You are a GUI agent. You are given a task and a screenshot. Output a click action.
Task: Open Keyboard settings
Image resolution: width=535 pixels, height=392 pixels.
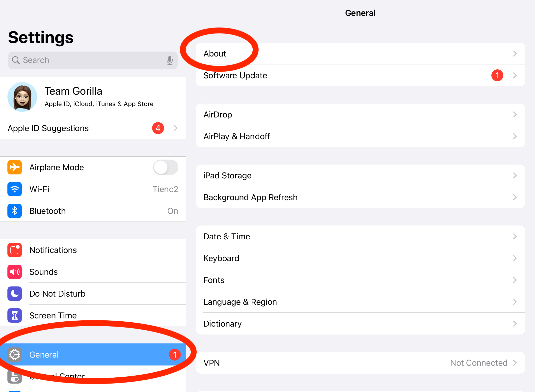(360, 258)
